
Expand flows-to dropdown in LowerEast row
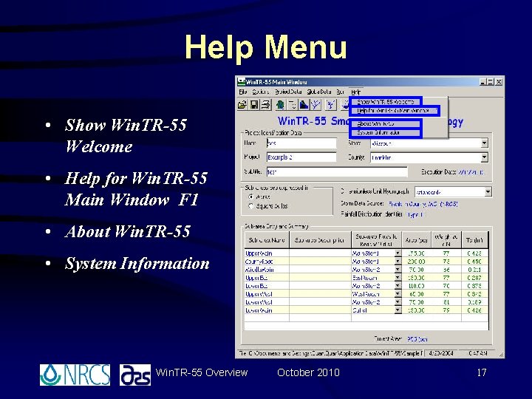pos(398,286)
